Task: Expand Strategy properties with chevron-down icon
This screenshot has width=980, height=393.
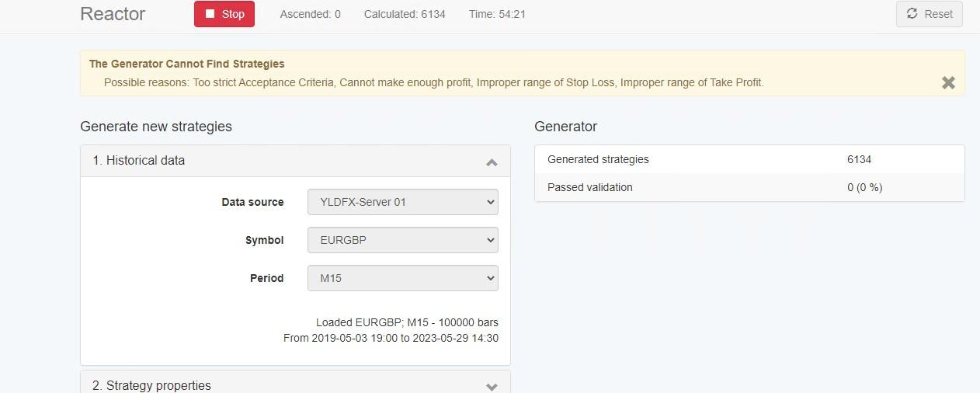Action: click(x=491, y=386)
